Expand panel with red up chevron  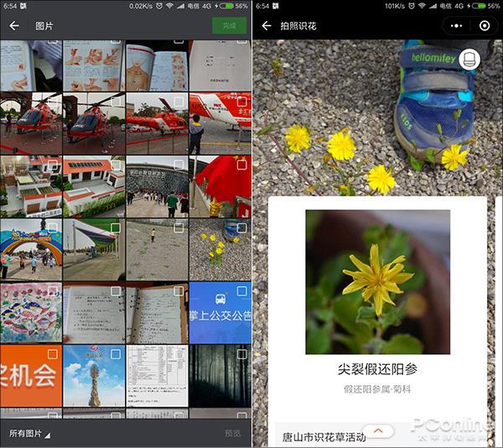378,431
